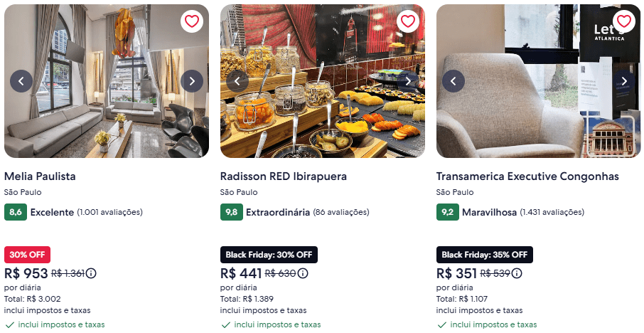View next Transamerica Executive Congonhas image
The image size is (644, 333).
[624, 81]
